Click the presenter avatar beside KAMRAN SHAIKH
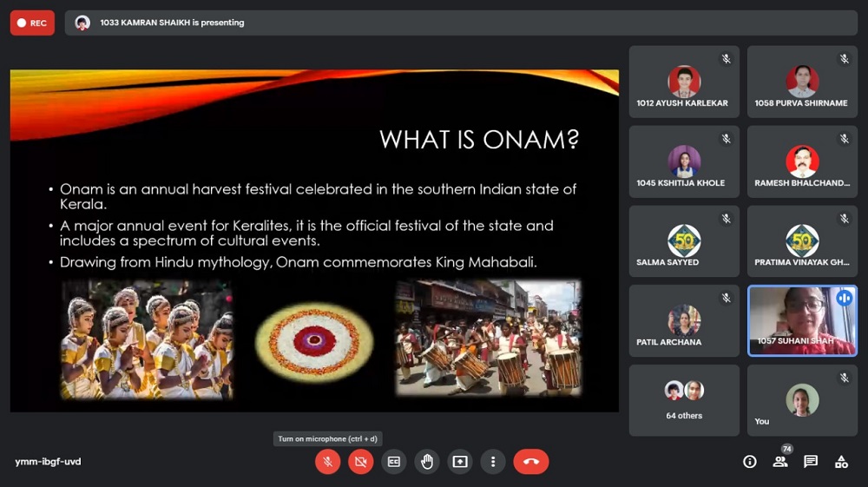868x487 pixels. (x=82, y=23)
